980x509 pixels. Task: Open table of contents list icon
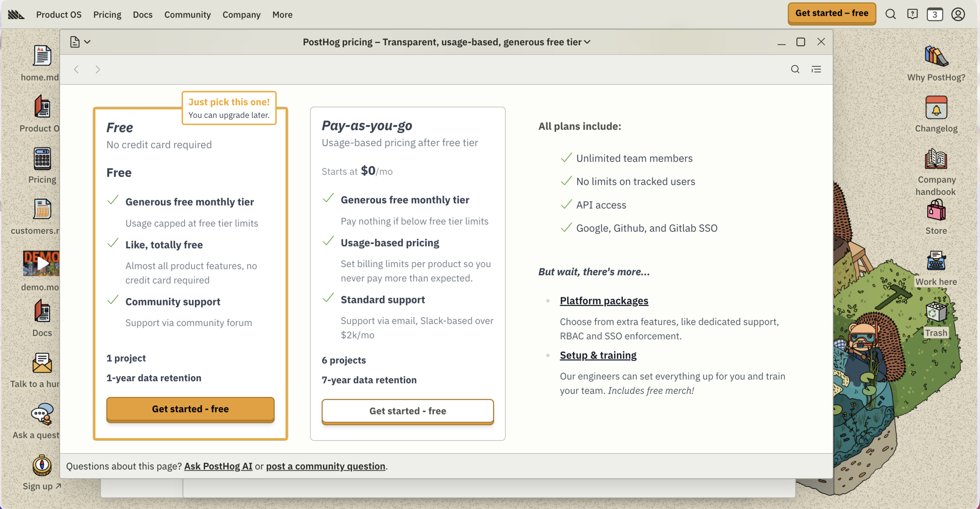(x=816, y=69)
